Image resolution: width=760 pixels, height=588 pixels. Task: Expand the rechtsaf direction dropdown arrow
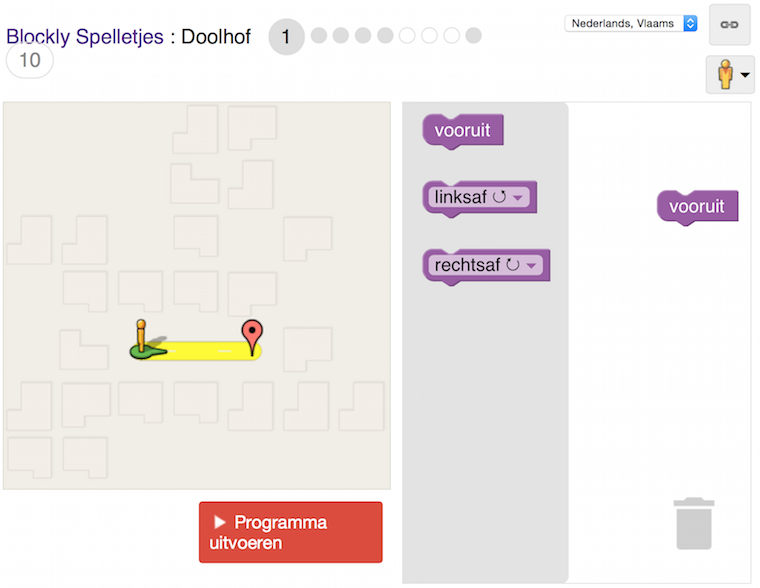coord(531,265)
